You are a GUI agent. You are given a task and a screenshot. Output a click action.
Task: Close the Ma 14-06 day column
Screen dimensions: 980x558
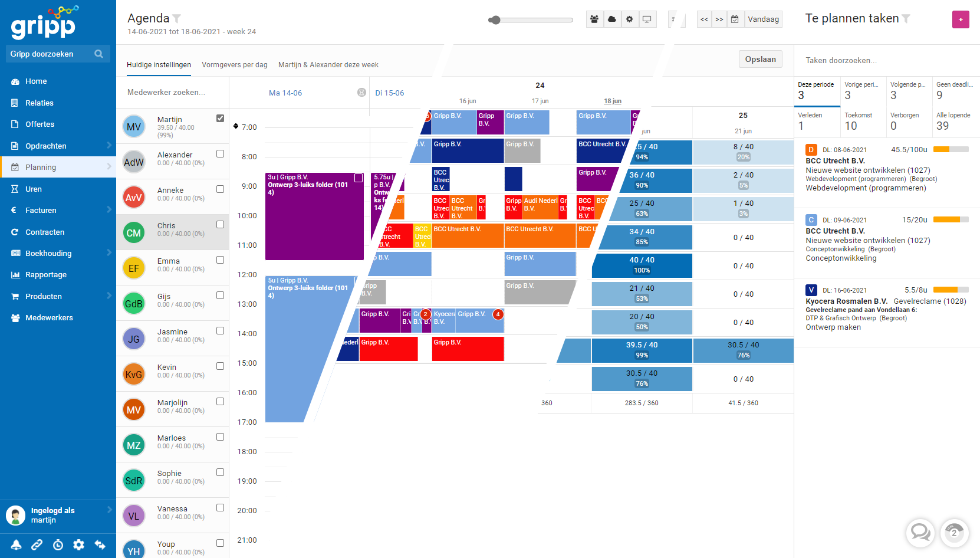[x=361, y=93]
